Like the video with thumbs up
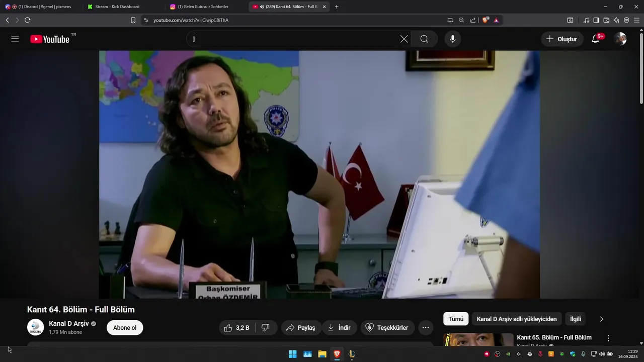Viewport: 644px width, 362px height. tap(237, 328)
